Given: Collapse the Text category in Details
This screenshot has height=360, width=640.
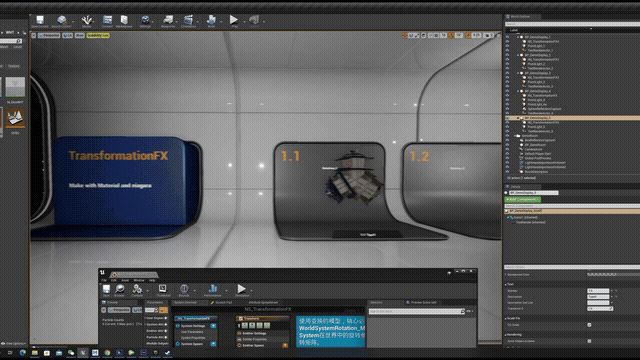Looking at the screenshot, I should point(506,284).
